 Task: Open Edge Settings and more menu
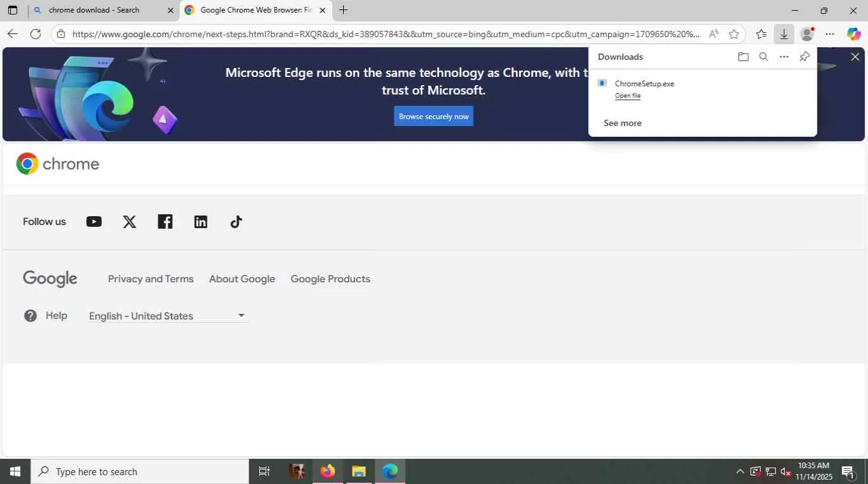[x=830, y=34]
